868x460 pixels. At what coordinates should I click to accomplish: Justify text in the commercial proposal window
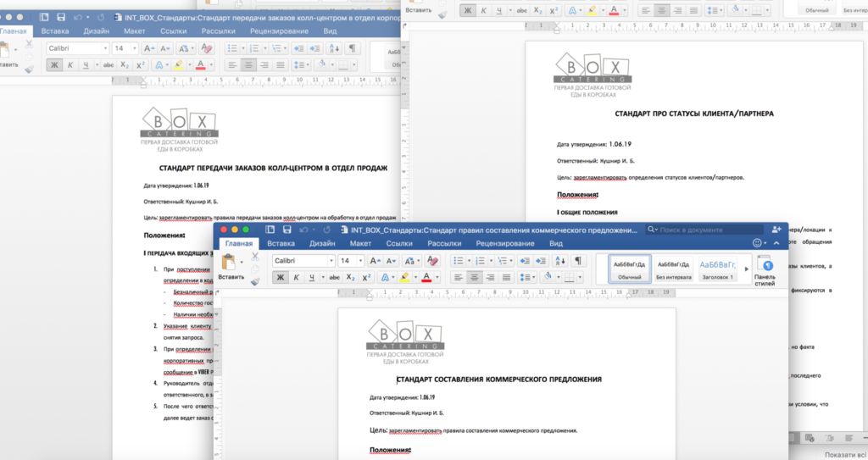tap(506, 277)
